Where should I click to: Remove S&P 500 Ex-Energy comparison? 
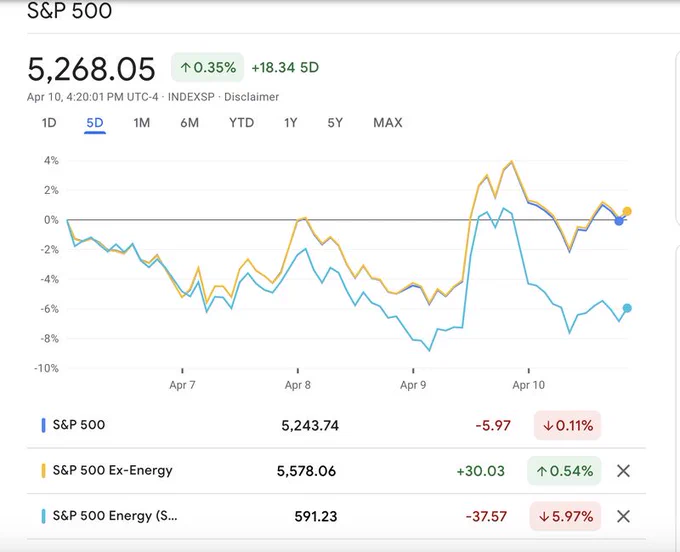click(x=623, y=471)
